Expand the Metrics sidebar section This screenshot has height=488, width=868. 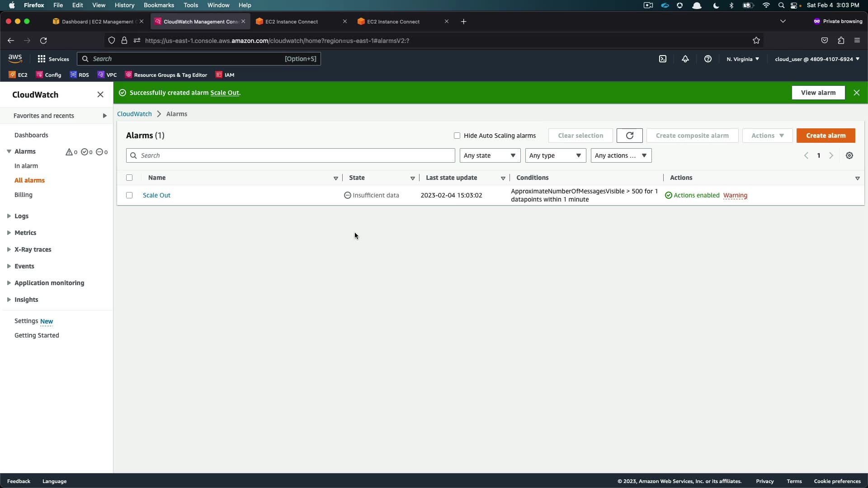point(25,233)
